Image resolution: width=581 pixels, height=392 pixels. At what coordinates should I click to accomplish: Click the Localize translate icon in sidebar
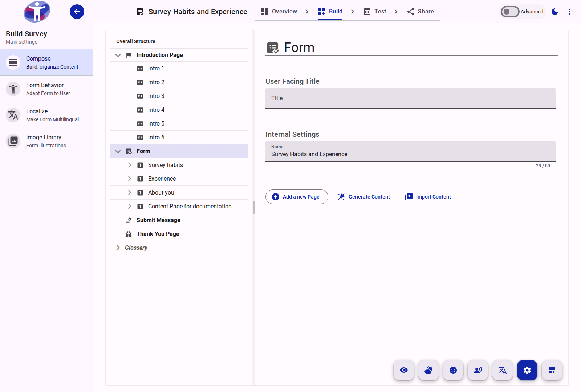point(13,115)
